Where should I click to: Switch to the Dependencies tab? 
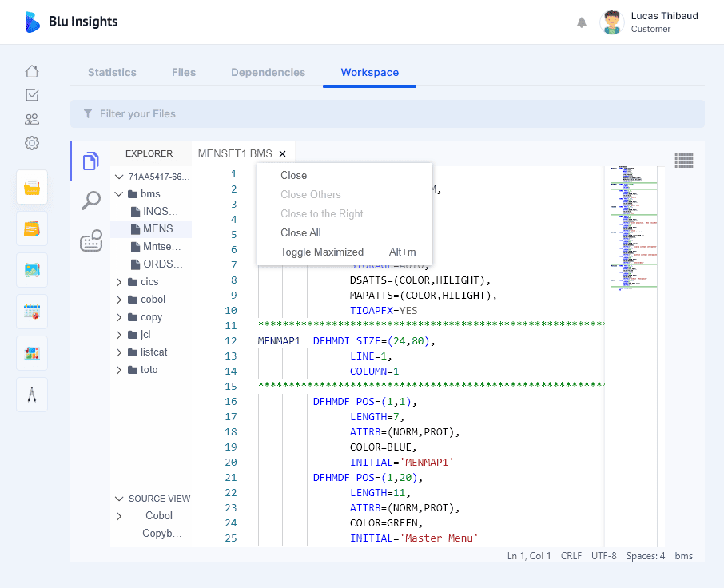click(x=269, y=73)
